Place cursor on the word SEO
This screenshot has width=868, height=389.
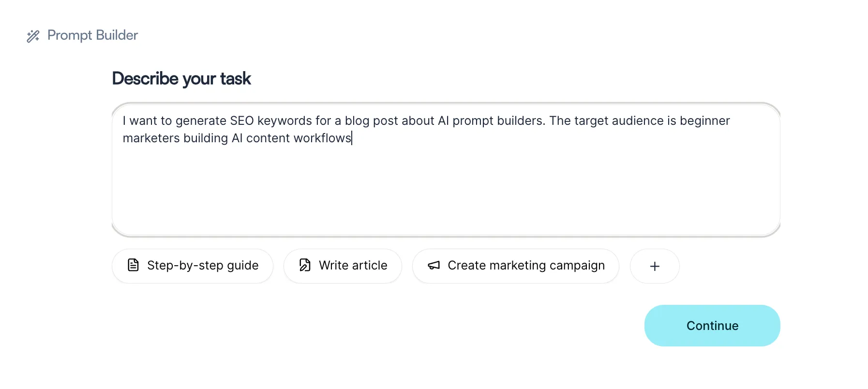point(242,120)
